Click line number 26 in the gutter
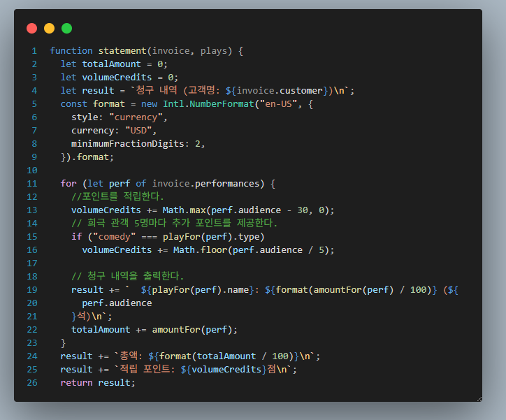The image size is (506, 420). 32,382
